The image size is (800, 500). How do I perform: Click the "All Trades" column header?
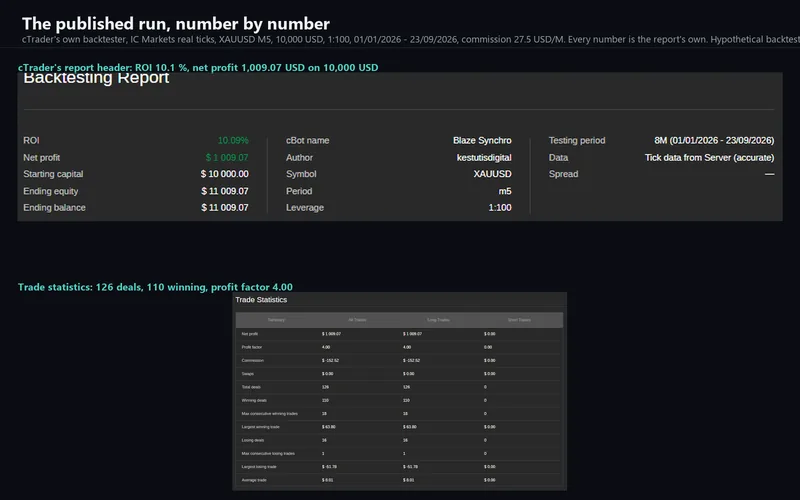357,320
